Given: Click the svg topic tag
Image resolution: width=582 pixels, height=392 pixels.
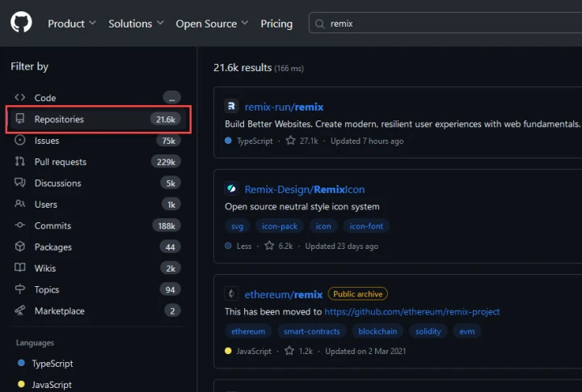Looking at the screenshot, I should tap(237, 226).
